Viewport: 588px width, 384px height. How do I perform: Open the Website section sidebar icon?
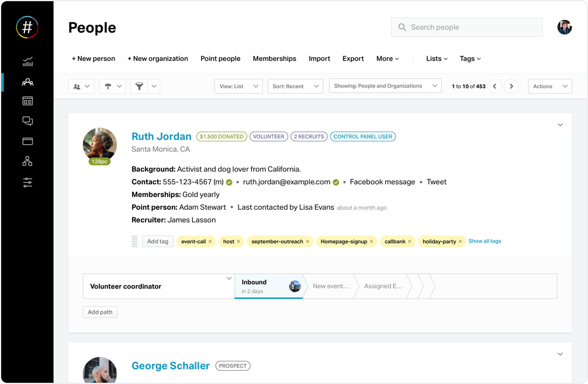tap(27, 101)
